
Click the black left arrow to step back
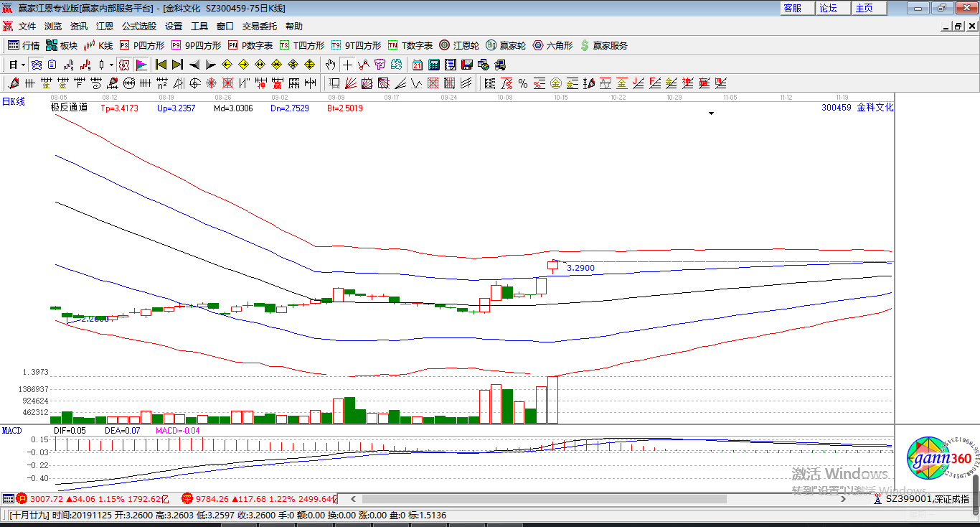click(194, 65)
